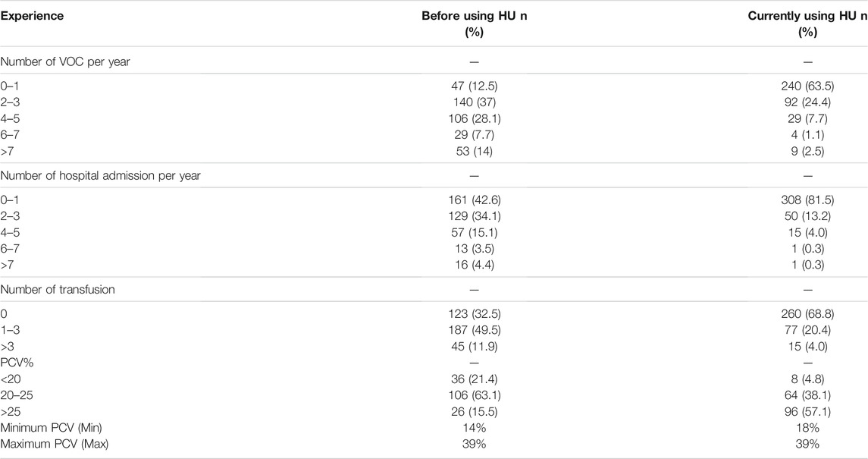Select the Maximum PCV (Max) row label

tap(55, 444)
